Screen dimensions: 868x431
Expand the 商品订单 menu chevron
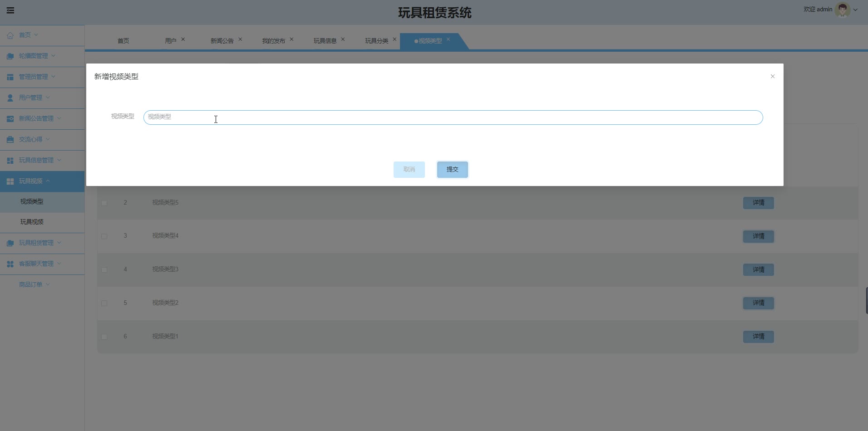point(48,284)
